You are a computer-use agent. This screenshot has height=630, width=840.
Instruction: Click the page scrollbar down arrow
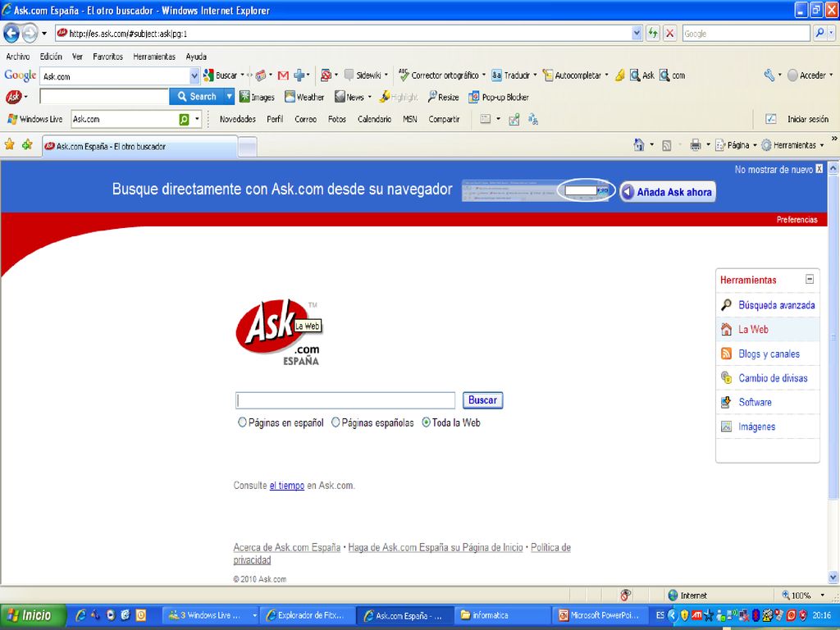tap(833, 577)
